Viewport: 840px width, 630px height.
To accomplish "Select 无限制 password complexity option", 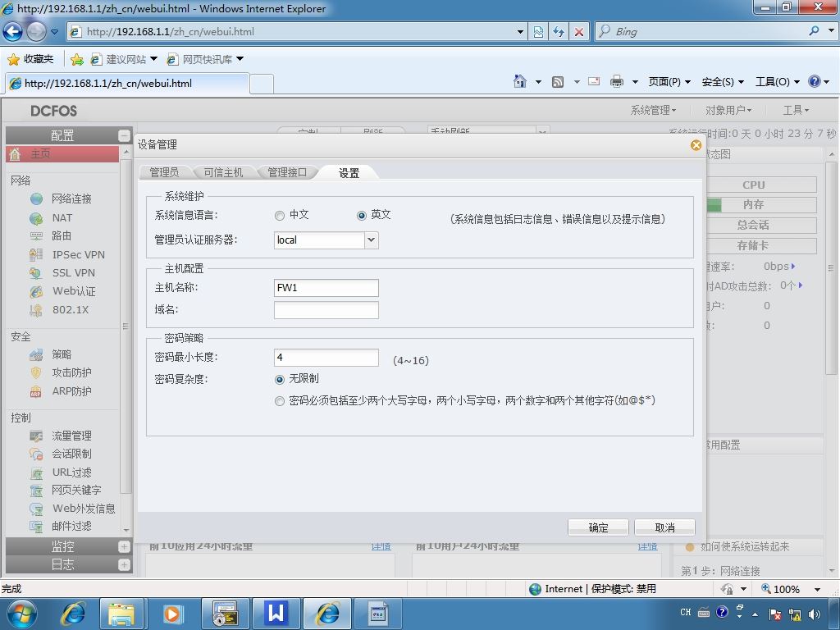I will (279, 380).
